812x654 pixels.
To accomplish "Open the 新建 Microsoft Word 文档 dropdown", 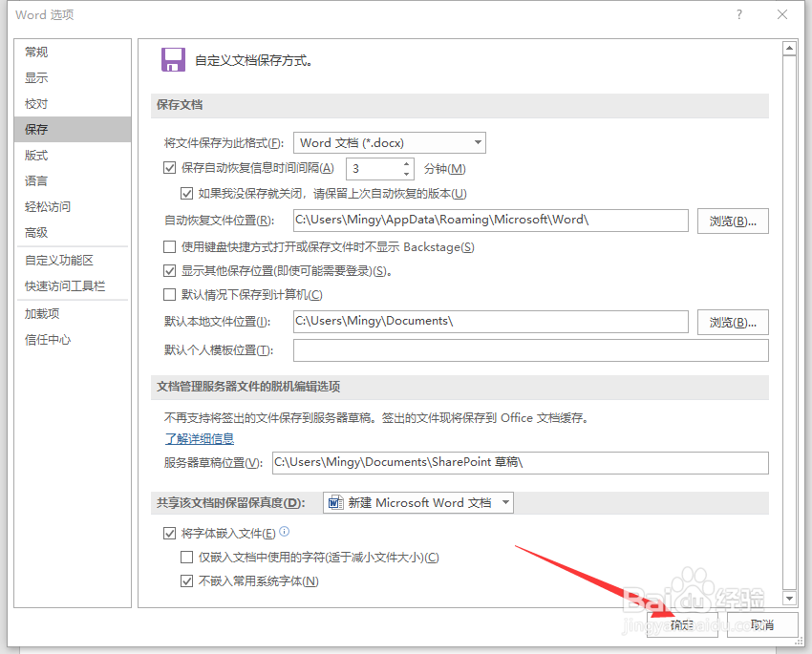I will point(418,502).
